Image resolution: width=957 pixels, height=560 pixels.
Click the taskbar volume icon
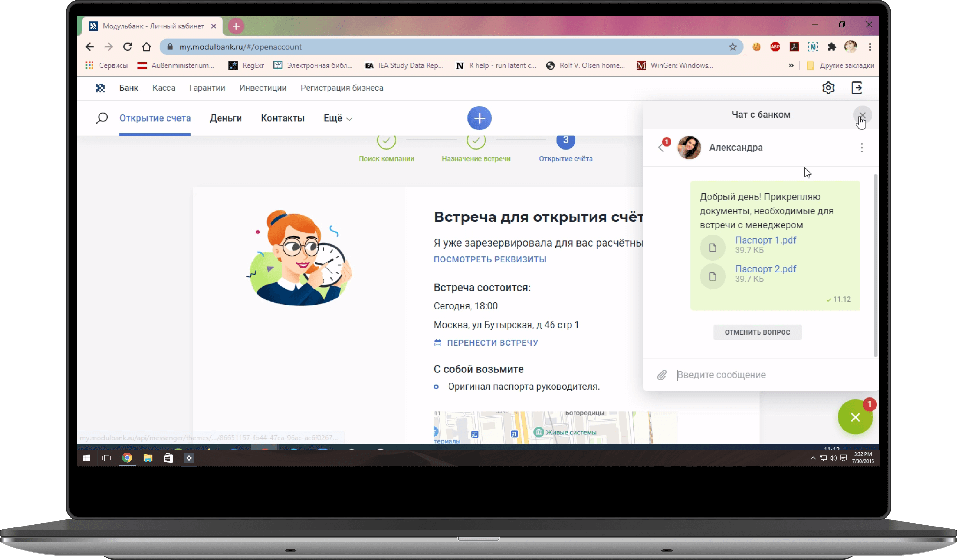coord(833,458)
